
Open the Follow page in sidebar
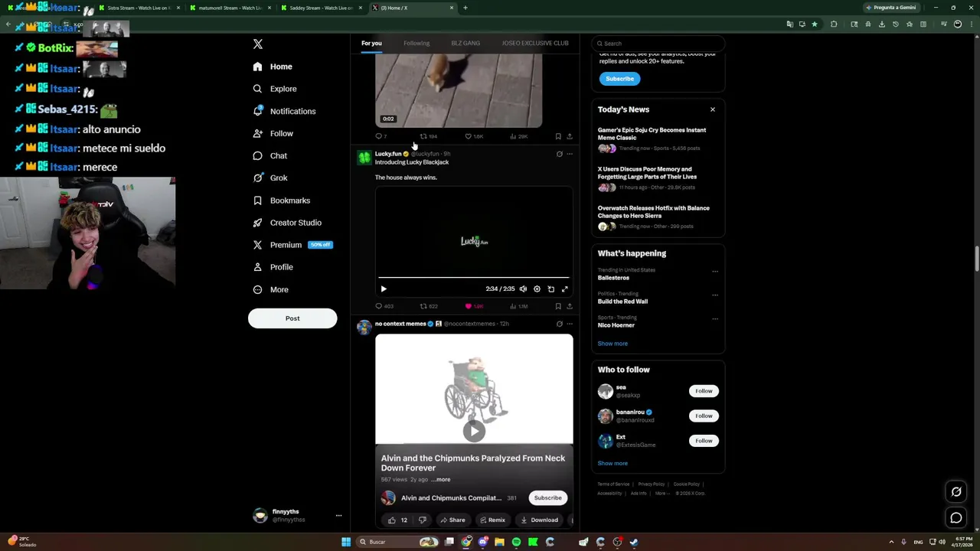(273, 133)
